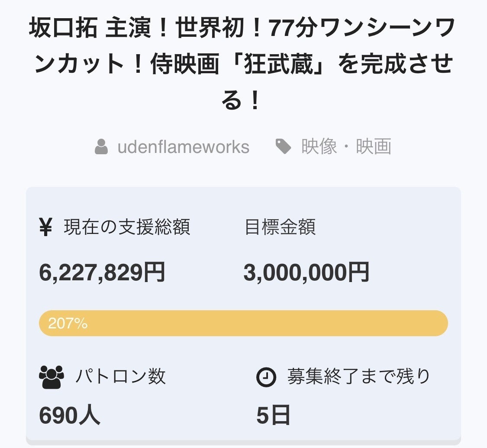Viewport: 487px width, 448px height.
Task: Click the yen icon beside 現在の支援総額
Action: point(45,227)
